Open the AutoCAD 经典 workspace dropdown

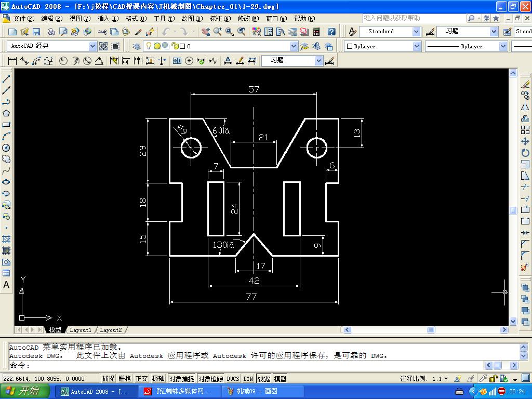(x=92, y=46)
